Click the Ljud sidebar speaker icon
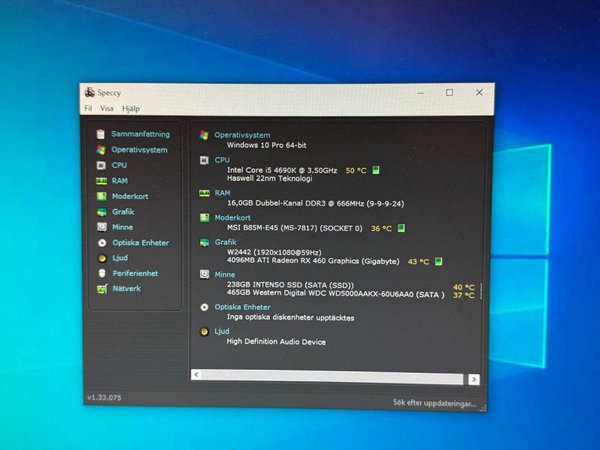600x450 pixels. pos(102,258)
